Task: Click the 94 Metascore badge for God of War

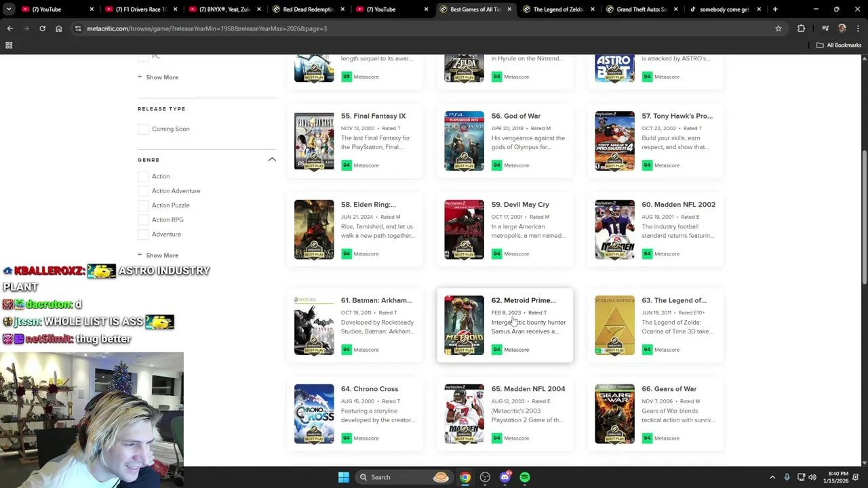Action: (497, 165)
